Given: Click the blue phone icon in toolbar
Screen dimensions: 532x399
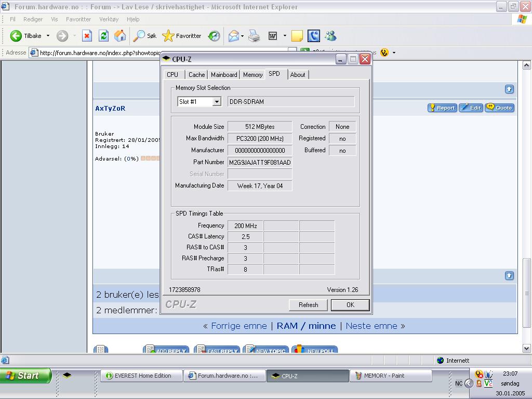Looking at the screenshot, I should pos(313,36).
